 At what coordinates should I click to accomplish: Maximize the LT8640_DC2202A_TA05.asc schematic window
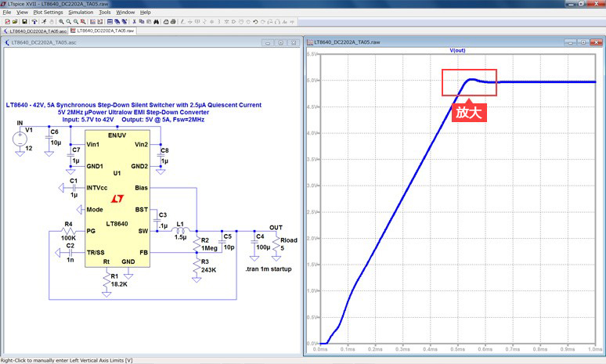click(x=279, y=42)
